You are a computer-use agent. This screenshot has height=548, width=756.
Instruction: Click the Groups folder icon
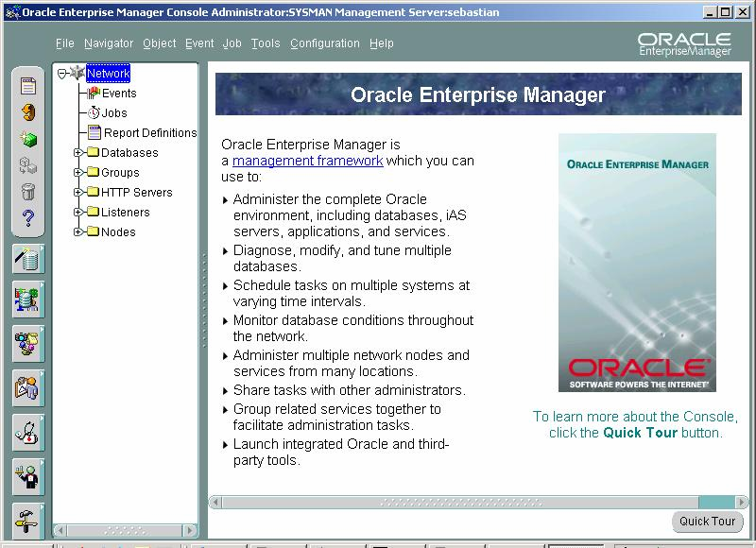[93, 172]
